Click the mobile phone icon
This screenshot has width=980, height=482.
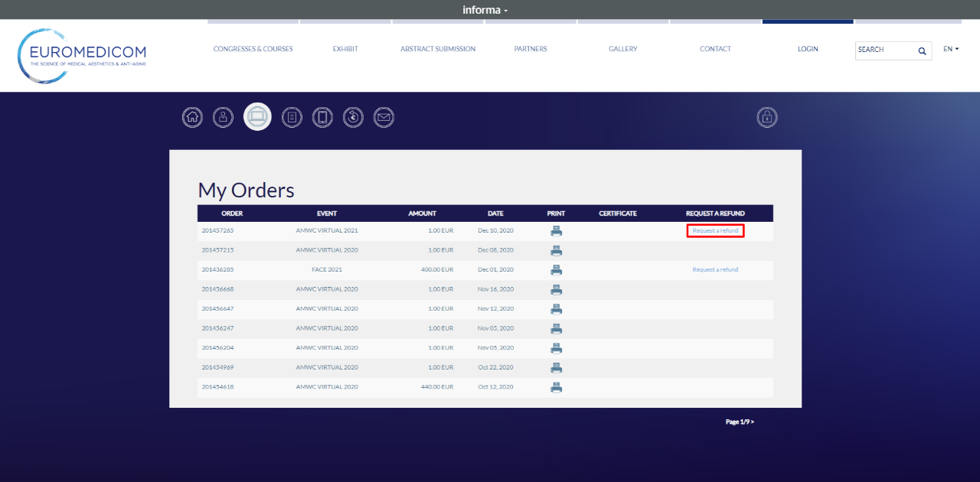coord(322,117)
